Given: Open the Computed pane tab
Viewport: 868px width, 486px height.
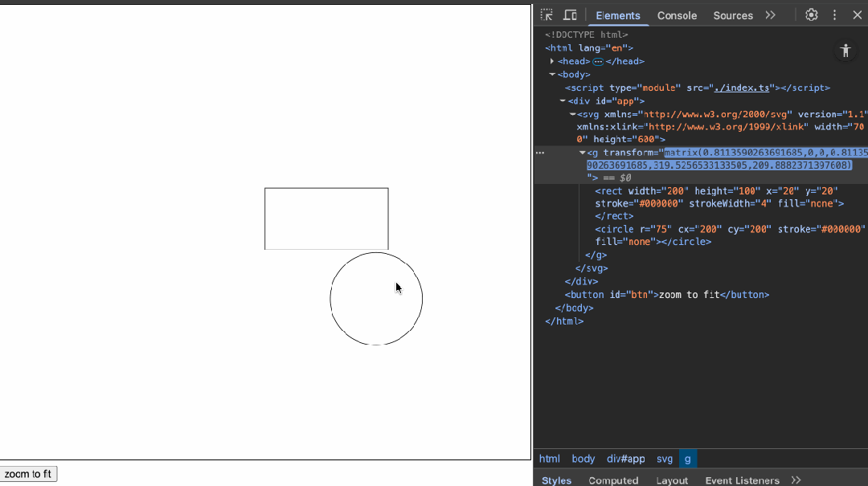Looking at the screenshot, I should coord(613,480).
